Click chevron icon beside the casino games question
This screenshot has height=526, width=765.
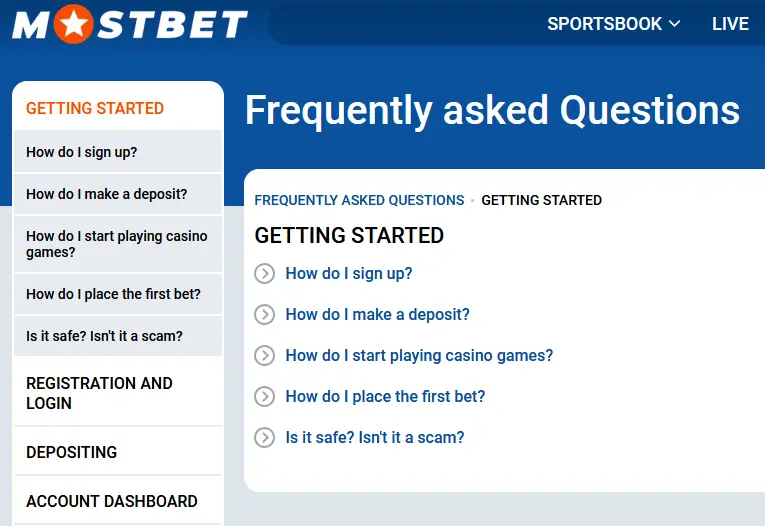click(264, 356)
